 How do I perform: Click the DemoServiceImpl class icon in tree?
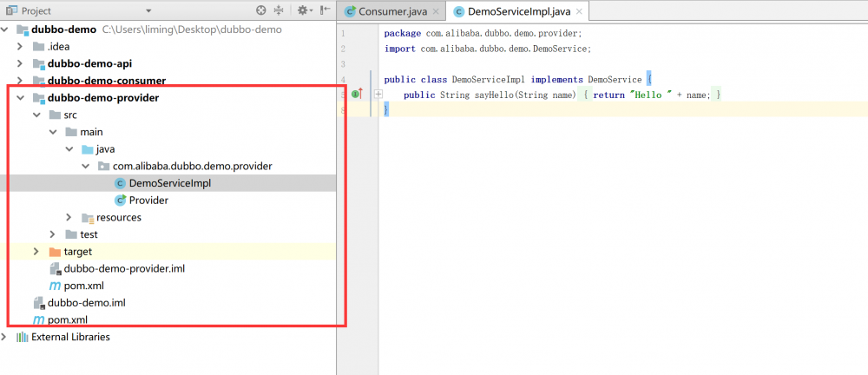120,183
